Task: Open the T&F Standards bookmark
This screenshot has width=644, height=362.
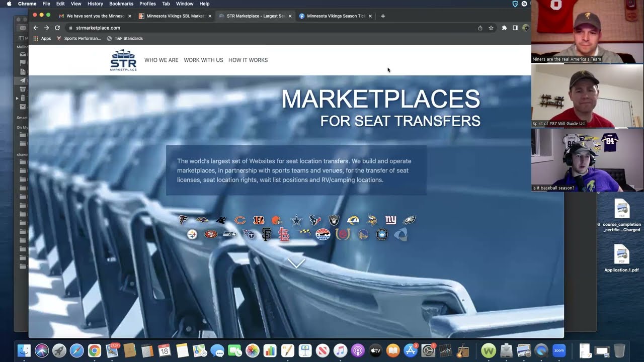Action: click(x=125, y=38)
